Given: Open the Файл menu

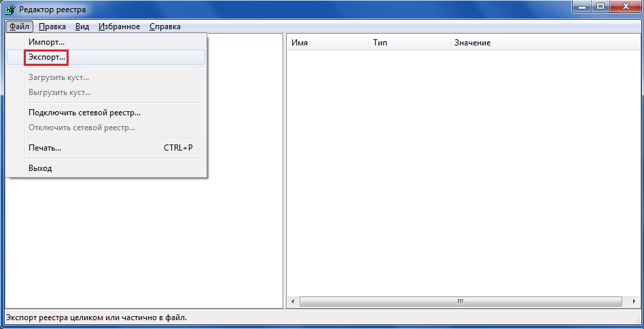Looking at the screenshot, I should tap(19, 26).
